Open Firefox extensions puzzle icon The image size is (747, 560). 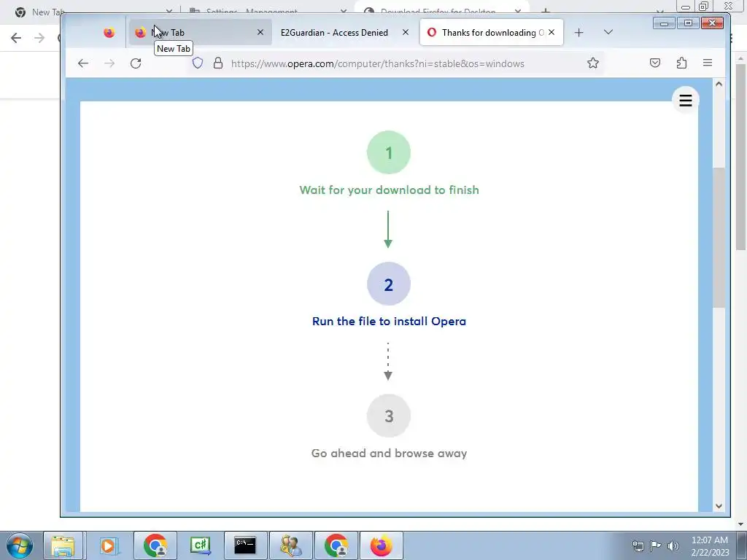click(681, 63)
